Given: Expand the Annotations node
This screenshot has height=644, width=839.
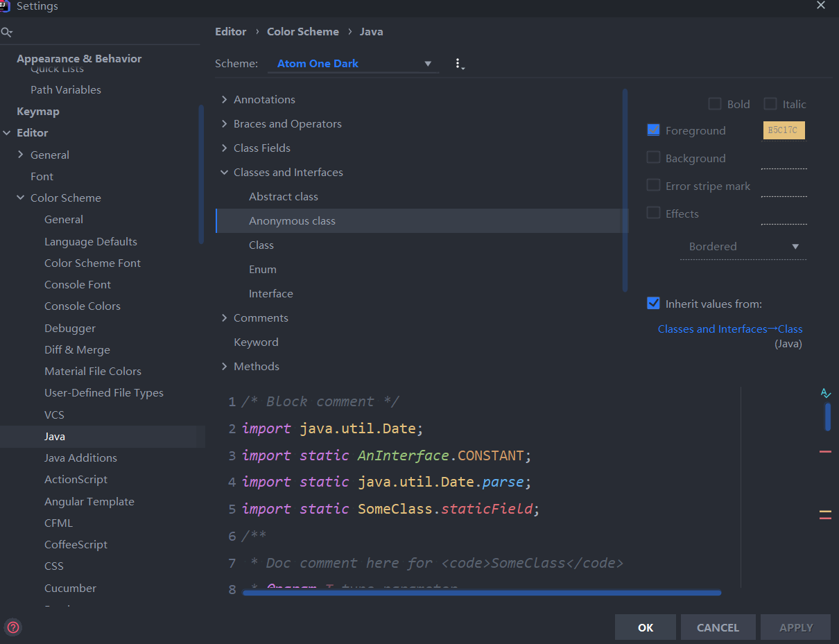Looking at the screenshot, I should click(x=225, y=100).
